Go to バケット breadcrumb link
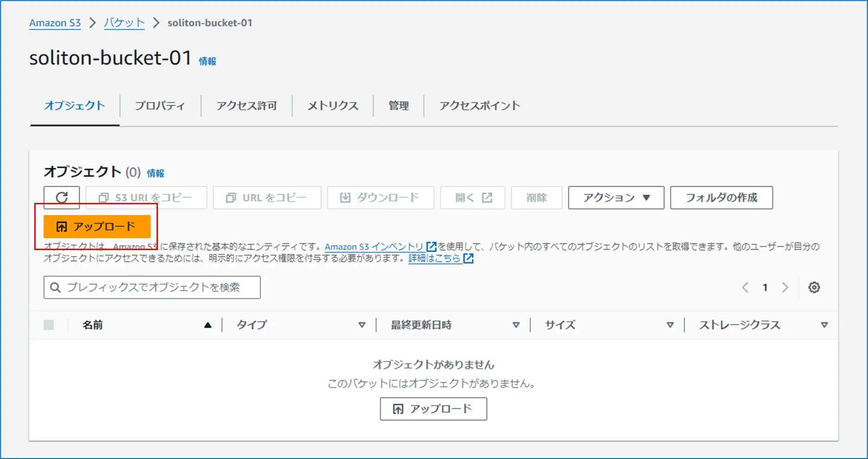868x459 pixels. [x=124, y=23]
